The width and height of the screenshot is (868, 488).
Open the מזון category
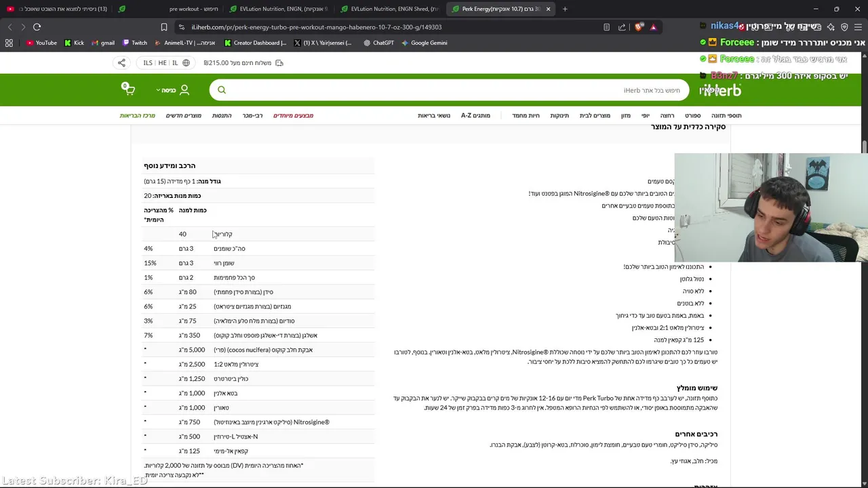(626, 116)
